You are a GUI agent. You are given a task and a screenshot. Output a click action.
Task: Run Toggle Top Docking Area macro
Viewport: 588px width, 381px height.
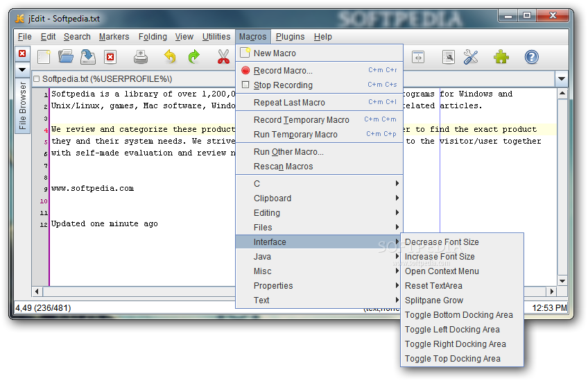pyautogui.click(x=462, y=359)
